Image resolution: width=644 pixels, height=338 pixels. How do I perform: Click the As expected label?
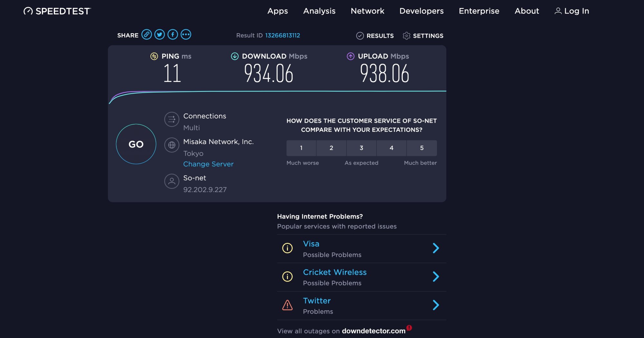(361, 163)
